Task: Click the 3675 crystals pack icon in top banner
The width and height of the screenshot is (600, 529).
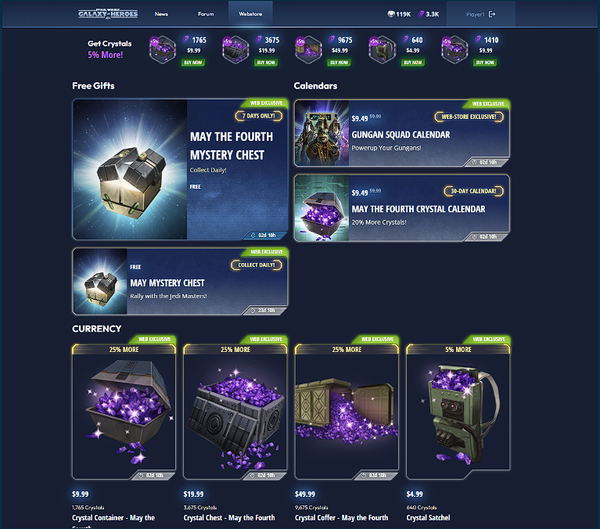Action: [235, 50]
